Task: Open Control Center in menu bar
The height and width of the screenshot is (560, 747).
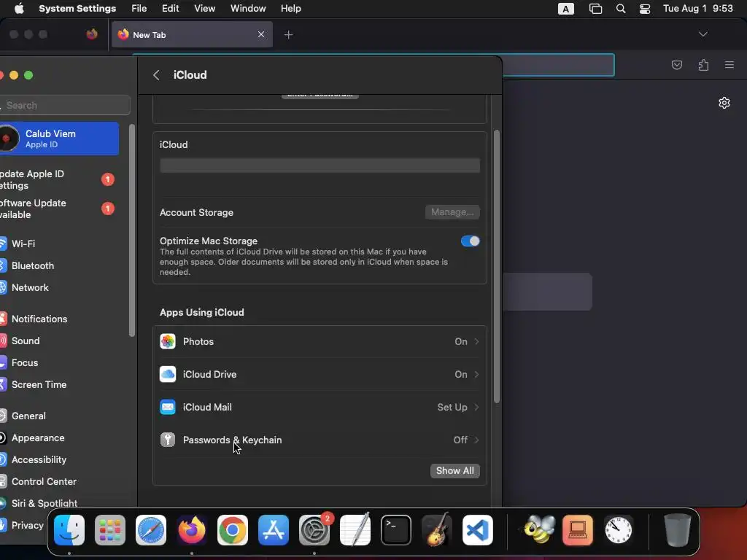Action: point(645,9)
